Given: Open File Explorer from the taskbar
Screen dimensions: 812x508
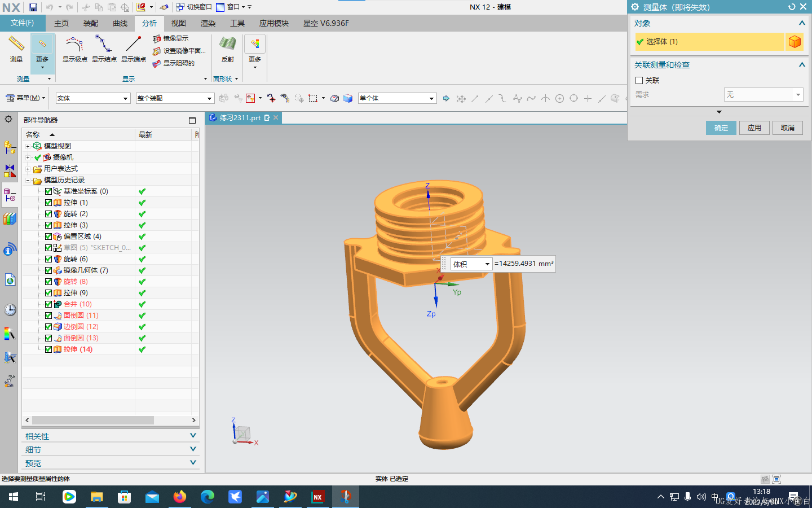Looking at the screenshot, I should [x=97, y=497].
